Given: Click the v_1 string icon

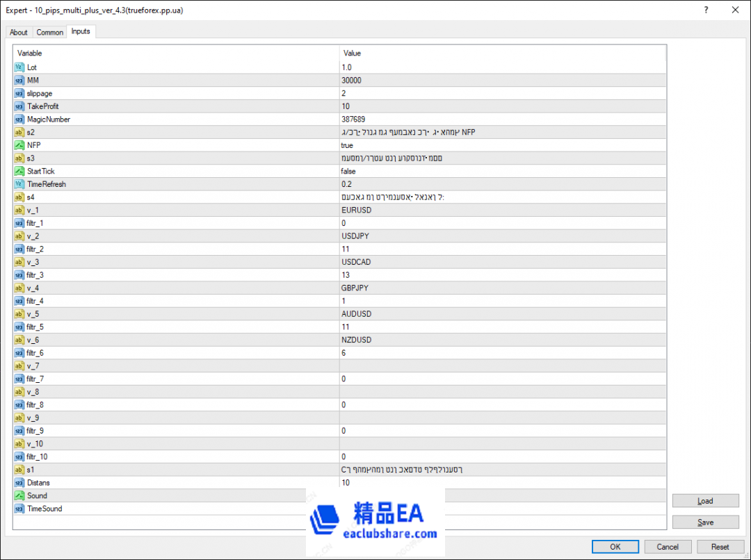Looking at the screenshot, I should [x=19, y=210].
